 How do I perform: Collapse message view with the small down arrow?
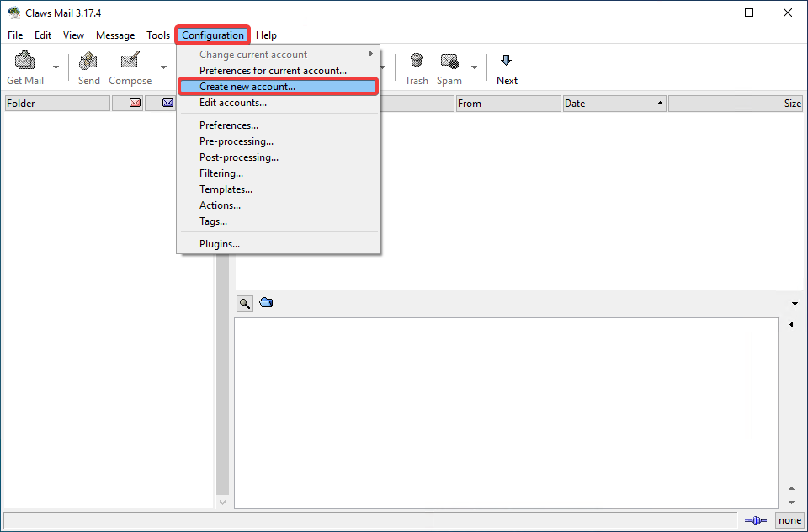pos(795,304)
